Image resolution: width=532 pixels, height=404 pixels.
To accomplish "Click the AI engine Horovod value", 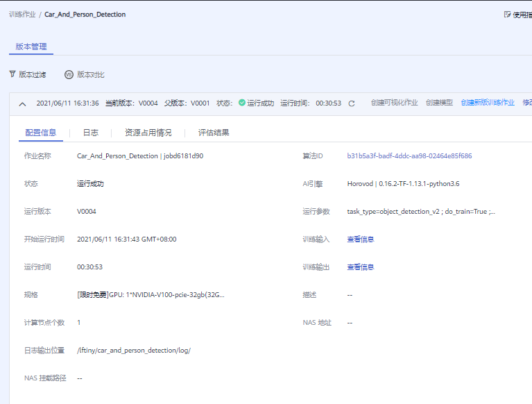I will click(403, 184).
